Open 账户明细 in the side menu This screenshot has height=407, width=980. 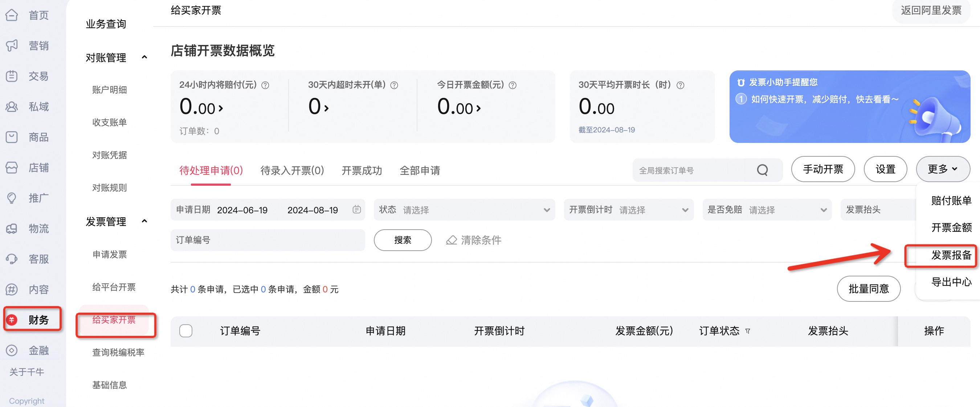(110, 90)
